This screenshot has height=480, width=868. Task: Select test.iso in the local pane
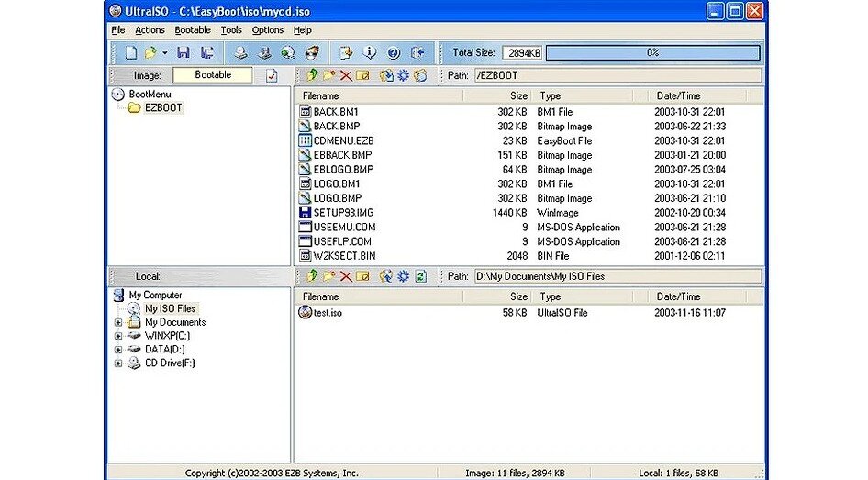click(328, 313)
